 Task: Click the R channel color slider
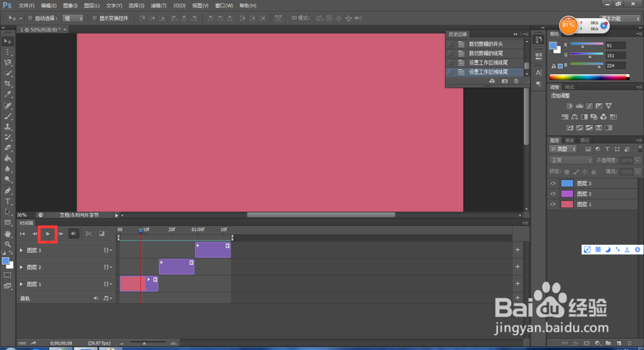point(587,44)
